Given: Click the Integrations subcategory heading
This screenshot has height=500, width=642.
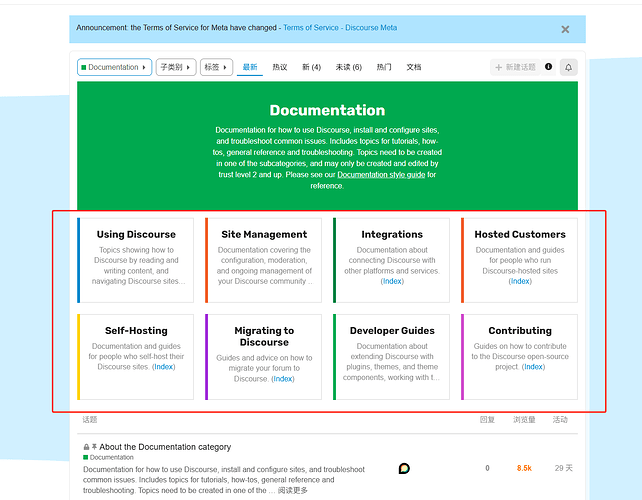Looking at the screenshot, I should [x=392, y=234].
